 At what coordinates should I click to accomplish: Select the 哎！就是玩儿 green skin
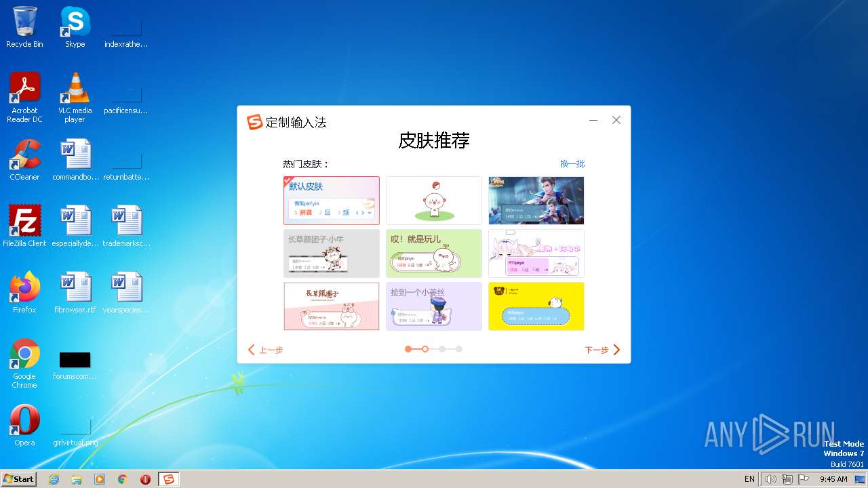[434, 253]
